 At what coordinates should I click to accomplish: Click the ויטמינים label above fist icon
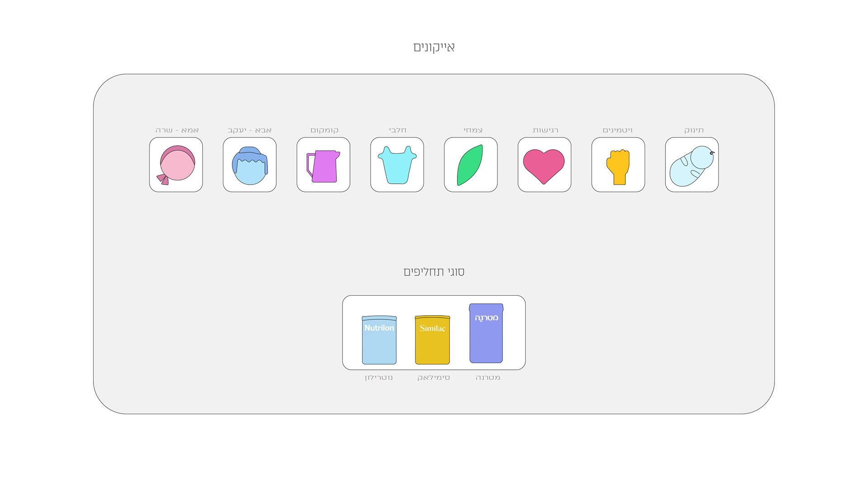point(618,130)
